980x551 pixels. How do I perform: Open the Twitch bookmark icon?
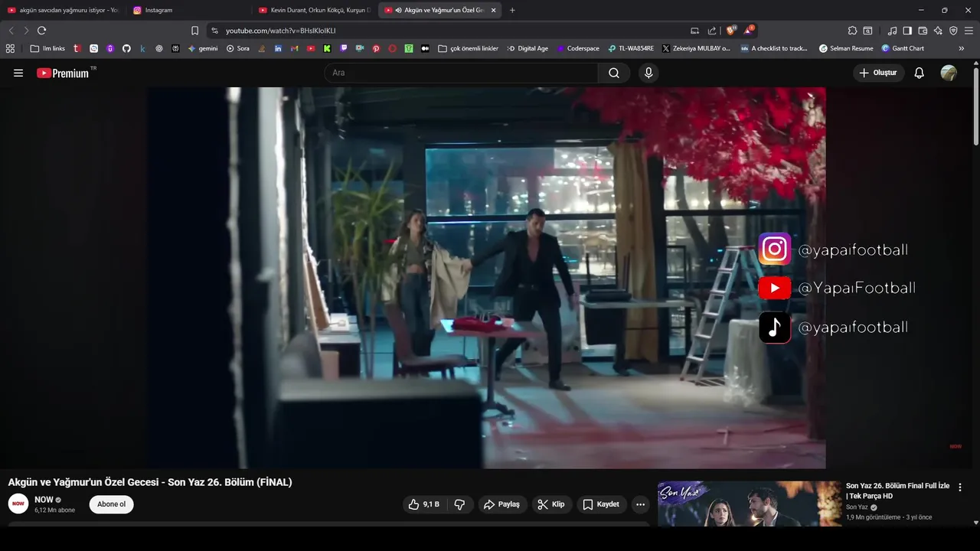click(x=343, y=48)
